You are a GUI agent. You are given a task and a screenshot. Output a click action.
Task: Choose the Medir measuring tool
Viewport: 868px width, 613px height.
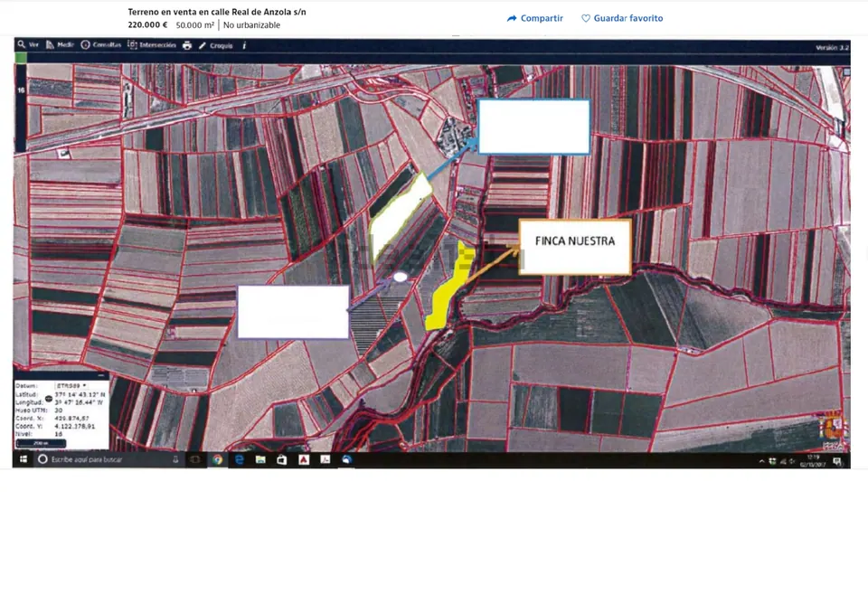point(60,45)
